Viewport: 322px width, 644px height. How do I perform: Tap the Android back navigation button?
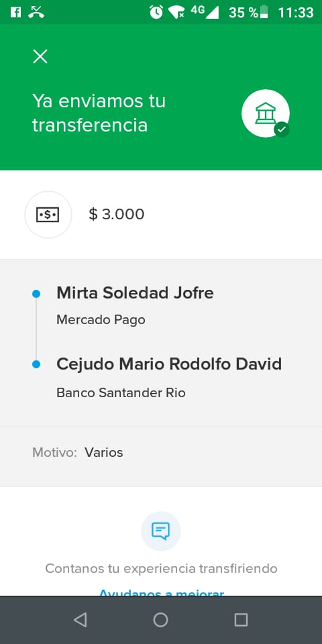point(80,620)
